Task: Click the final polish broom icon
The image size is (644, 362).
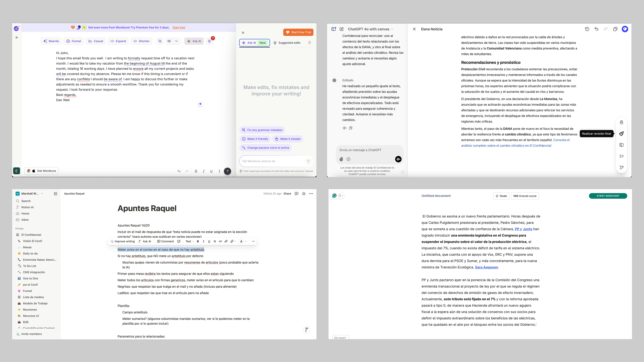Action: click(x=622, y=134)
